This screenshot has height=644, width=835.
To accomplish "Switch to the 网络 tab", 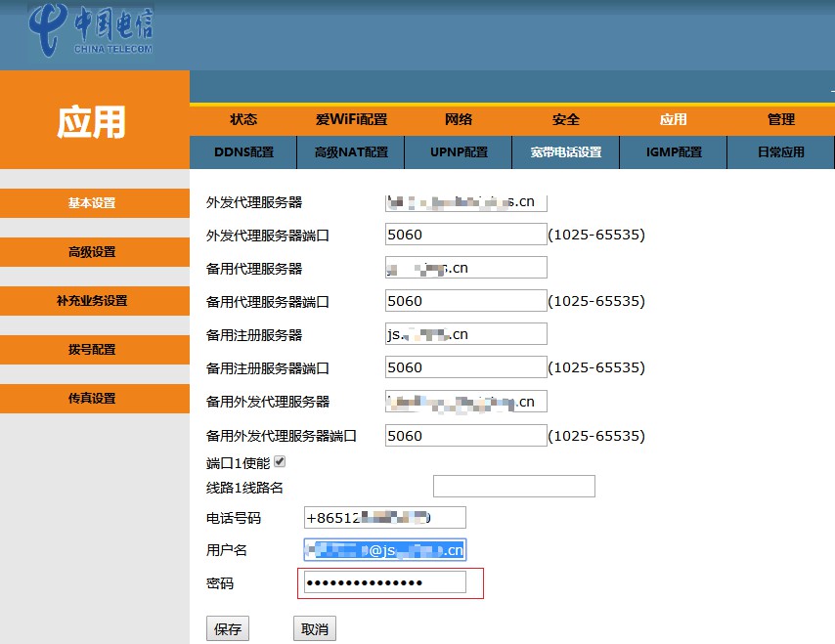I will 458,119.
